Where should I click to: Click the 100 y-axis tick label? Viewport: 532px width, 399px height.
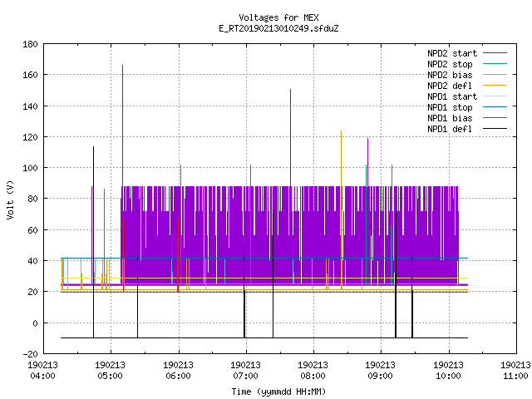[x=30, y=168]
